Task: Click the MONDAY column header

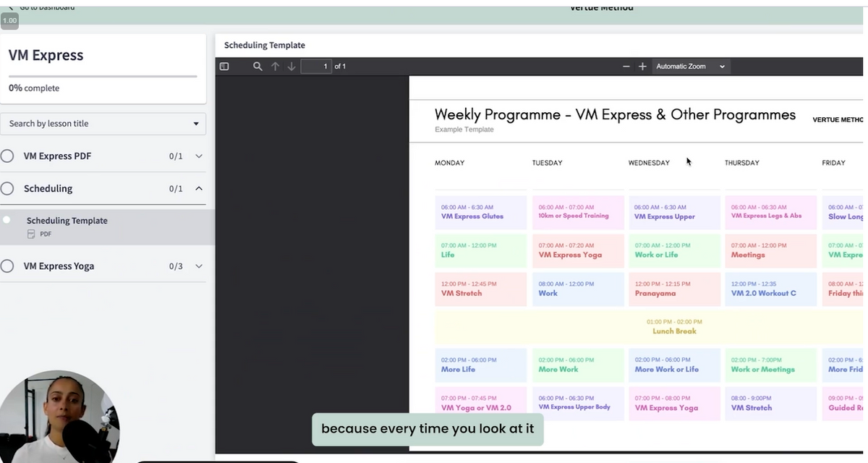Action: (x=450, y=163)
